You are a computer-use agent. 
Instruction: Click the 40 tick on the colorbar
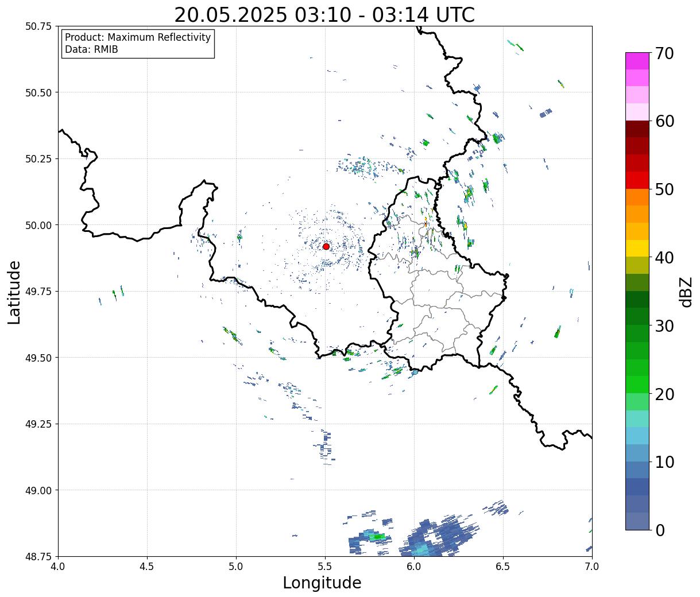pyautogui.click(x=664, y=257)
